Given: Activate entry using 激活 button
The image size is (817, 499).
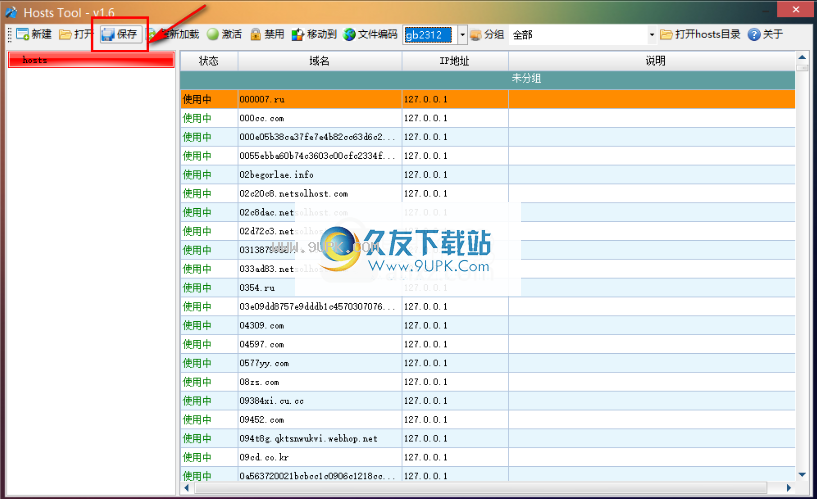Looking at the screenshot, I should (x=224, y=34).
